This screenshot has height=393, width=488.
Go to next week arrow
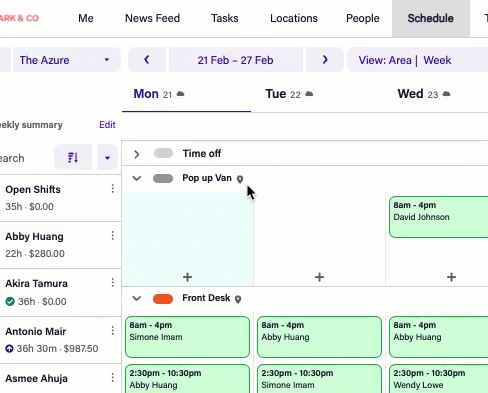(x=325, y=60)
